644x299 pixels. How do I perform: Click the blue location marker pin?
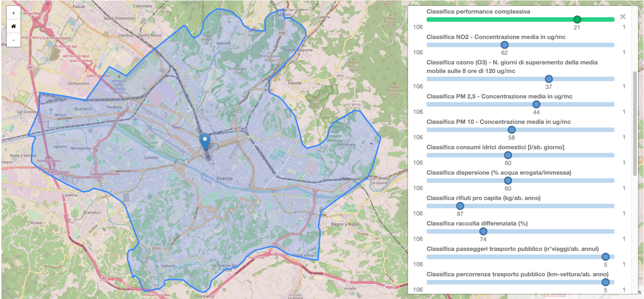205,141
